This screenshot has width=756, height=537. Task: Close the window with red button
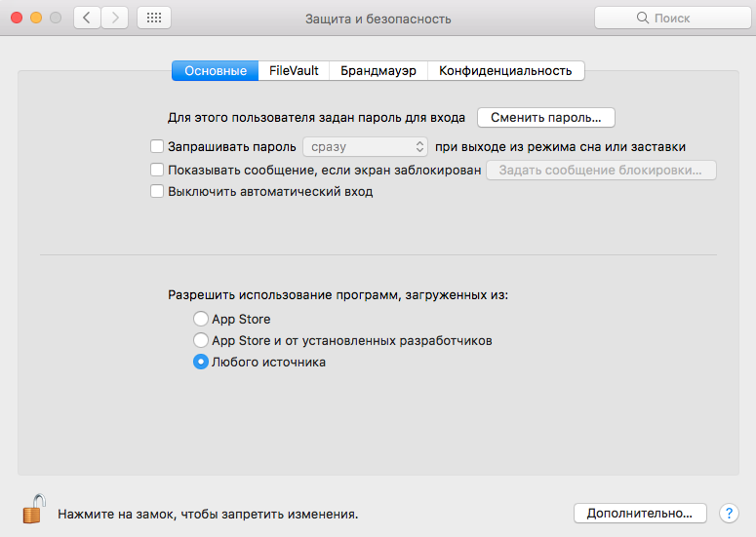pyautogui.click(x=17, y=18)
